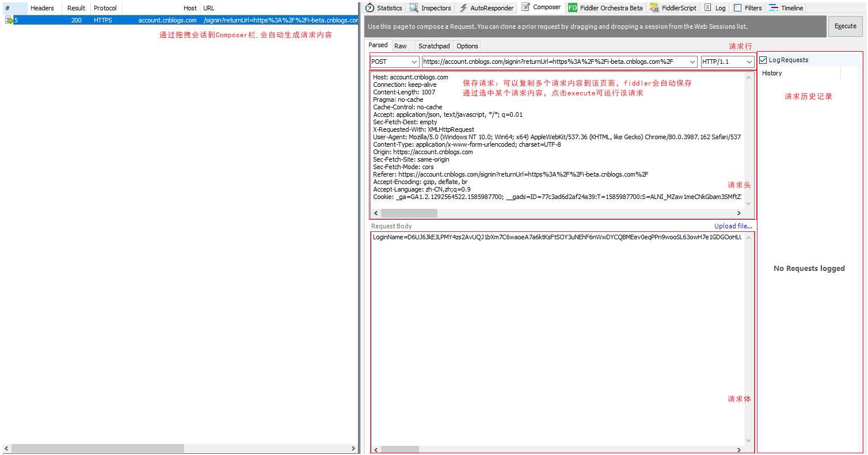The image size is (868, 455).
Task: Select the Composer tab
Action: [541, 7]
